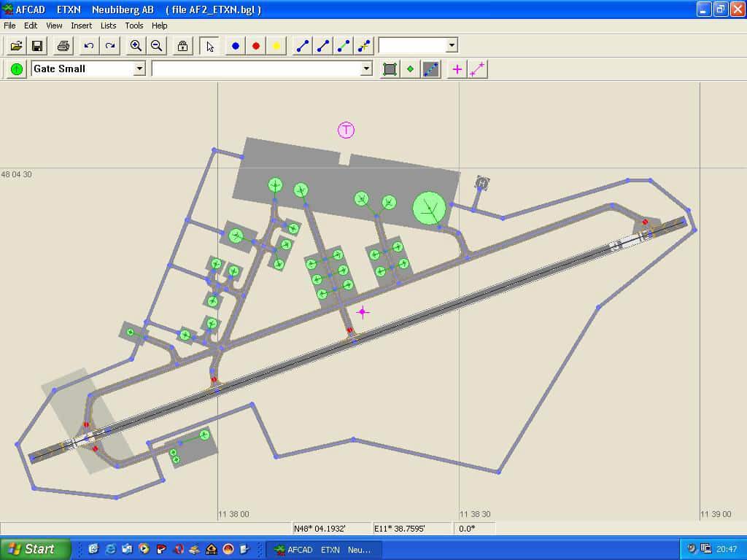The width and height of the screenshot is (747, 560).
Task: Open the Tools menu
Action: (x=133, y=26)
